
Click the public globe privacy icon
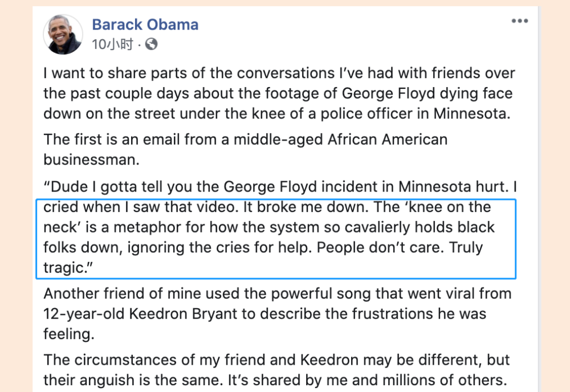pyautogui.click(x=151, y=44)
